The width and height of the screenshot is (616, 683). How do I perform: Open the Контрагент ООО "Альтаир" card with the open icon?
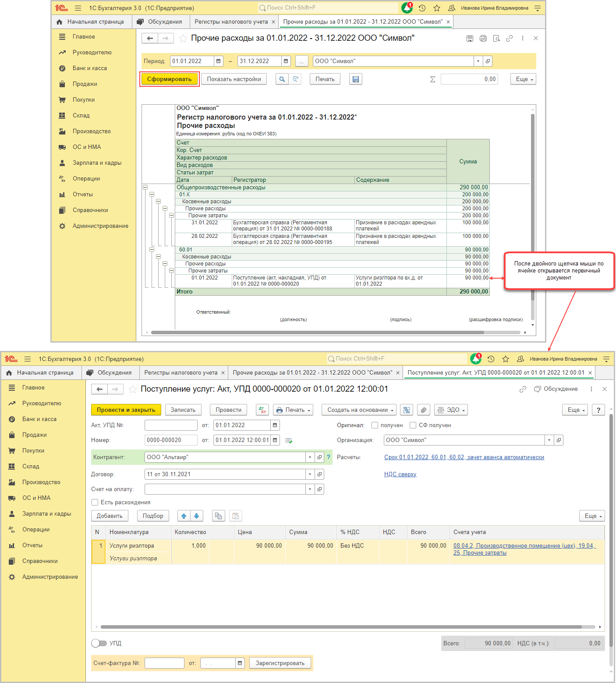coord(320,457)
